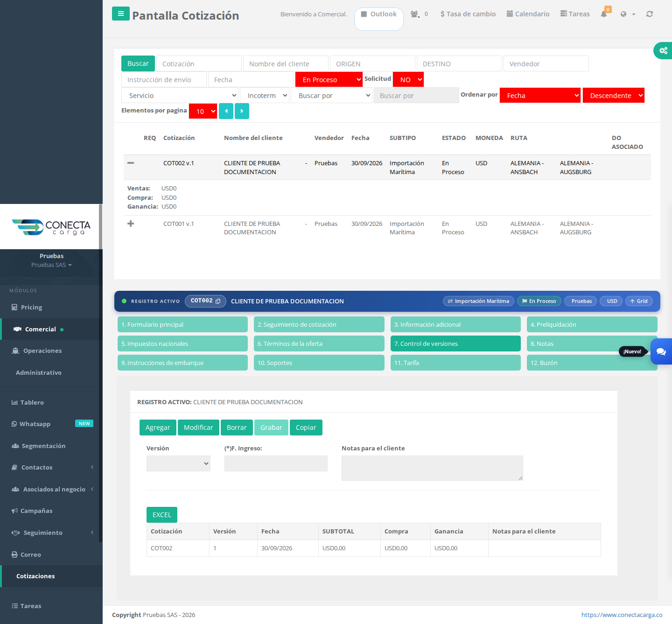672x624 pixels.
Task: Open the Elementos por pagina dropdown
Action: click(x=203, y=111)
